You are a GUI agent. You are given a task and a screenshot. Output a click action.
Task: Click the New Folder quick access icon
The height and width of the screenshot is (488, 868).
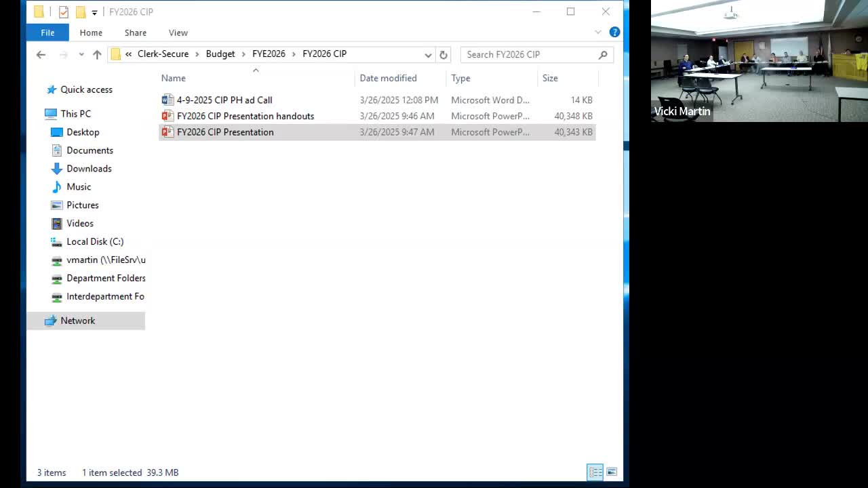(x=81, y=12)
